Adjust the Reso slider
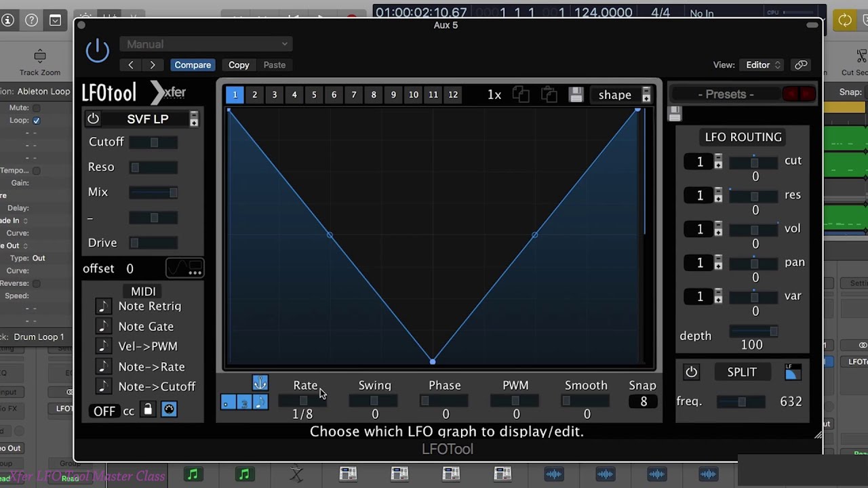868x488 pixels. click(x=154, y=167)
